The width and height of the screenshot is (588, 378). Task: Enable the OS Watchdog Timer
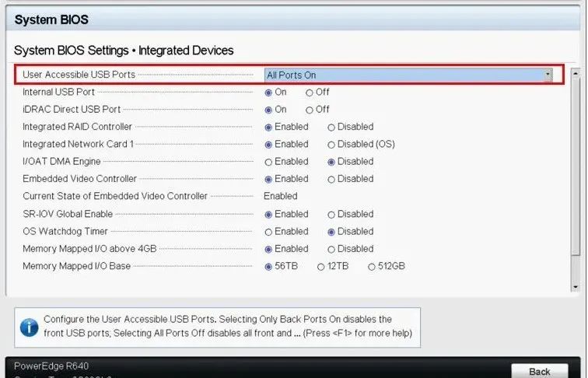point(269,232)
